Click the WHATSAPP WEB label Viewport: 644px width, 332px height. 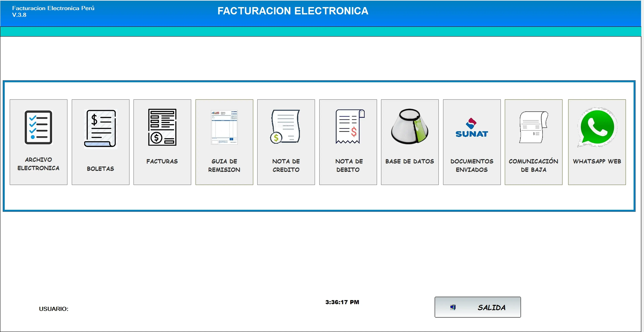click(x=597, y=161)
